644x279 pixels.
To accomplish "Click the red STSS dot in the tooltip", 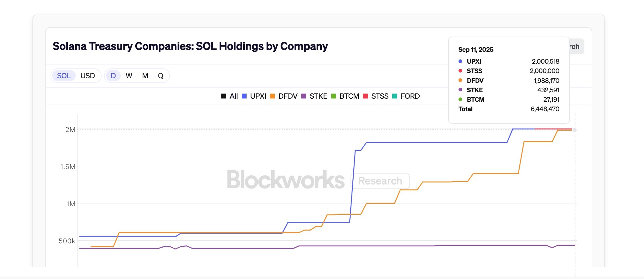I will coord(461,71).
